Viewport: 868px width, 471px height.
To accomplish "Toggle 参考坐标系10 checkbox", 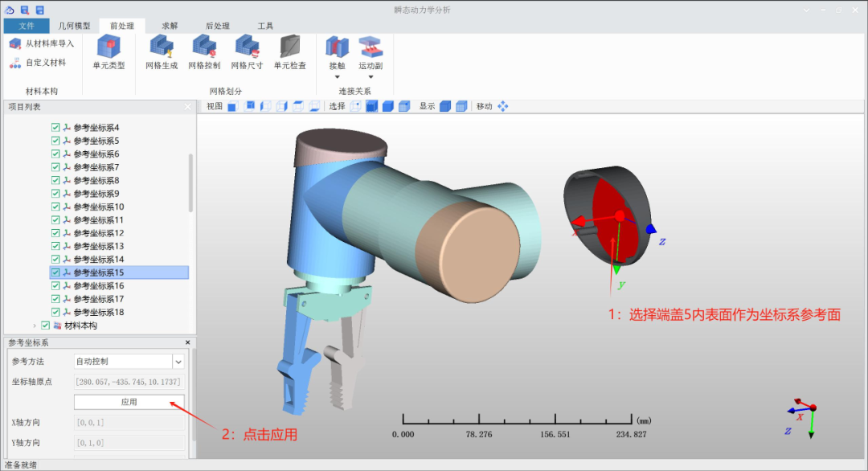I will pos(55,207).
